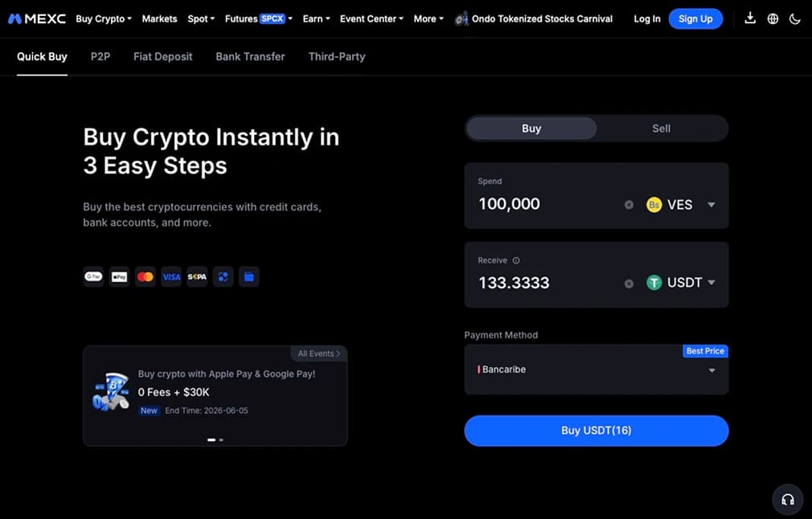This screenshot has width=812, height=519.
Task: Click the Apple Pay payment icon
Action: coord(120,277)
